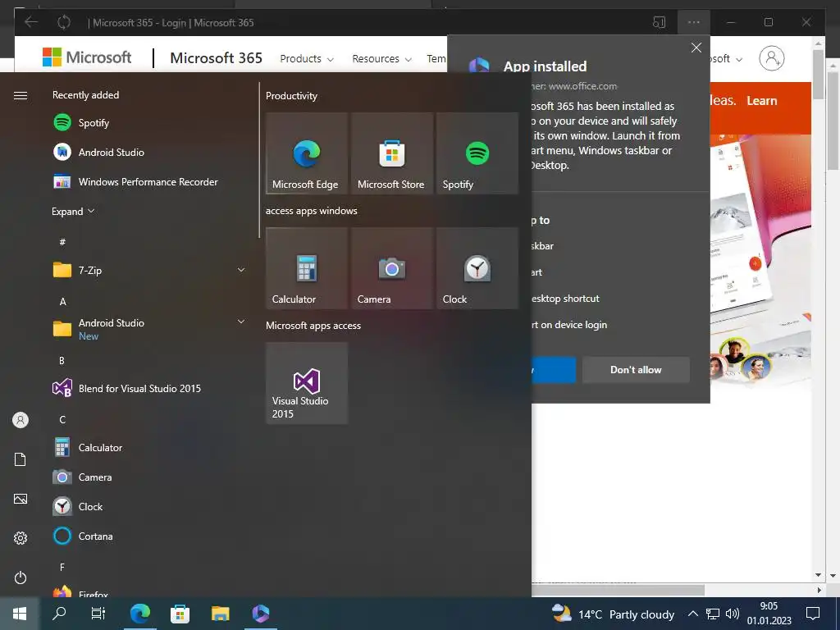Click the Windows Start button
Screen dimensions: 840x630
click(20, 614)
